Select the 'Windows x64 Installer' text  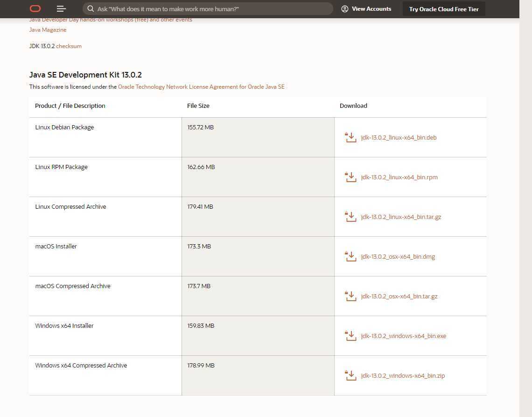64,326
